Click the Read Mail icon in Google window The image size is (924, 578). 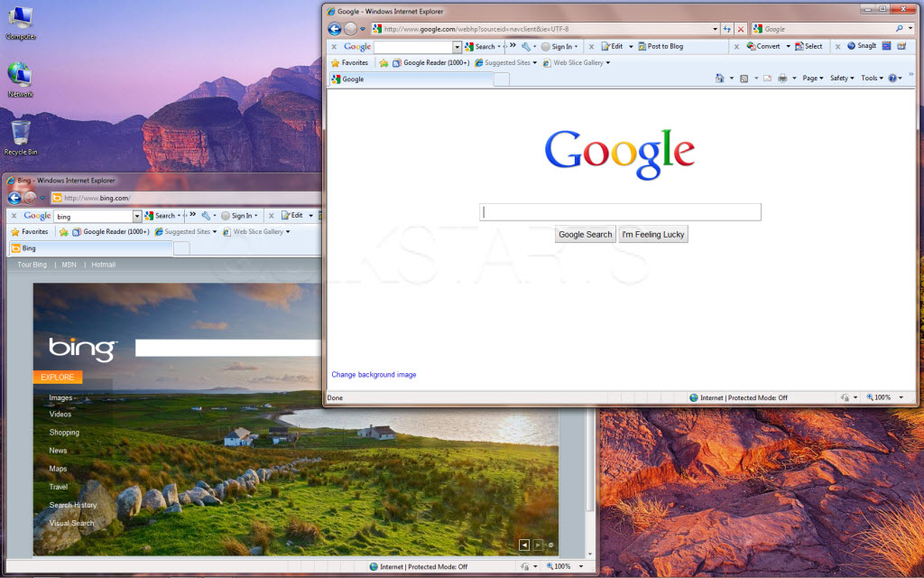coord(767,78)
